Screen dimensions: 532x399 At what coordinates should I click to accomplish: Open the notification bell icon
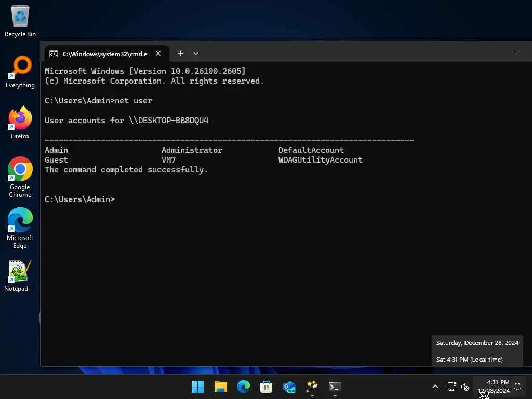coord(517,387)
